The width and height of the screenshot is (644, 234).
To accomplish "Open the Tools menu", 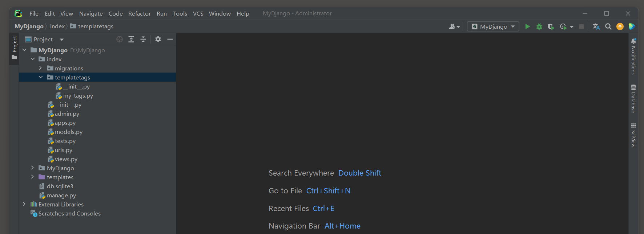I will [180, 13].
